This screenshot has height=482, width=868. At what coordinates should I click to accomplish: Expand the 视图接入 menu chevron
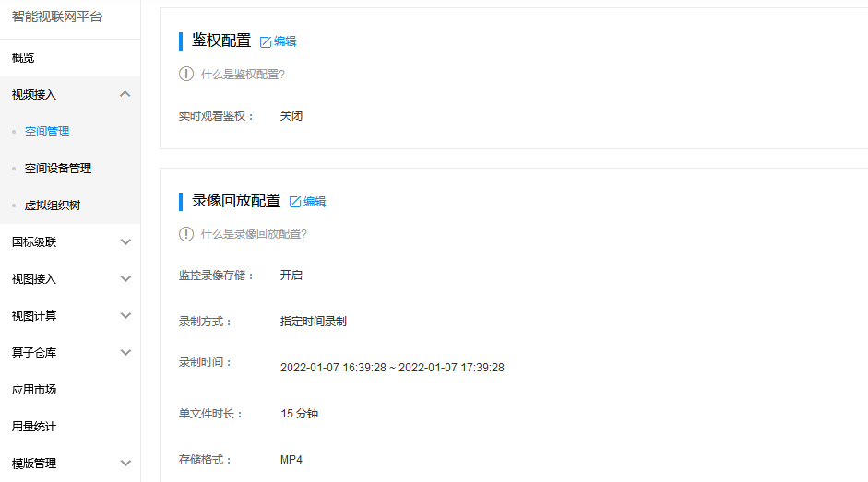click(125, 279)
